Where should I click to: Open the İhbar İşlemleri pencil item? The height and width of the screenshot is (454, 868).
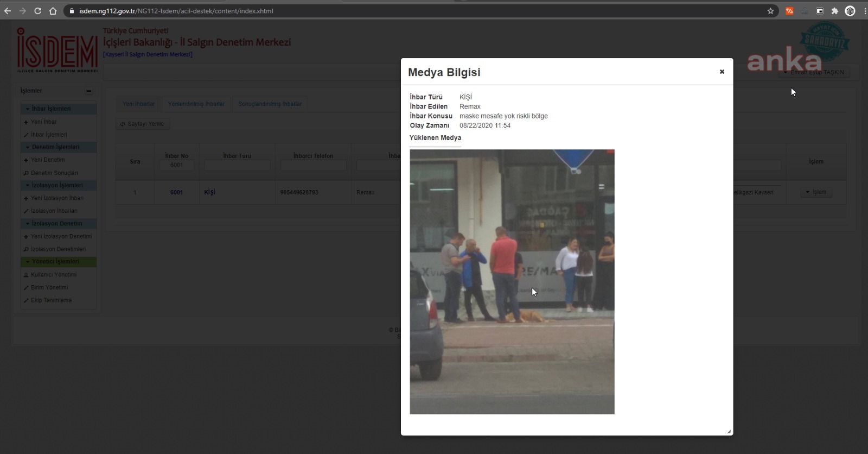point(49,135)
